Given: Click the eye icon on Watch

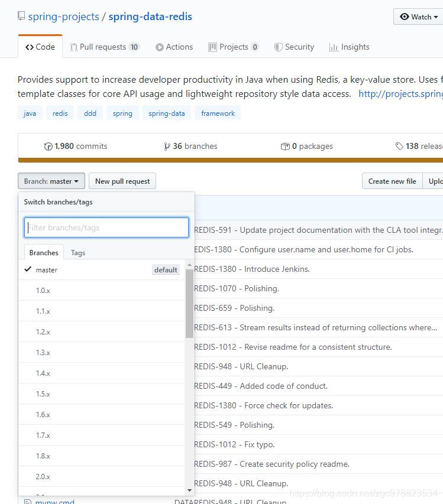Looking at the screenshot, I should (405, 17).
